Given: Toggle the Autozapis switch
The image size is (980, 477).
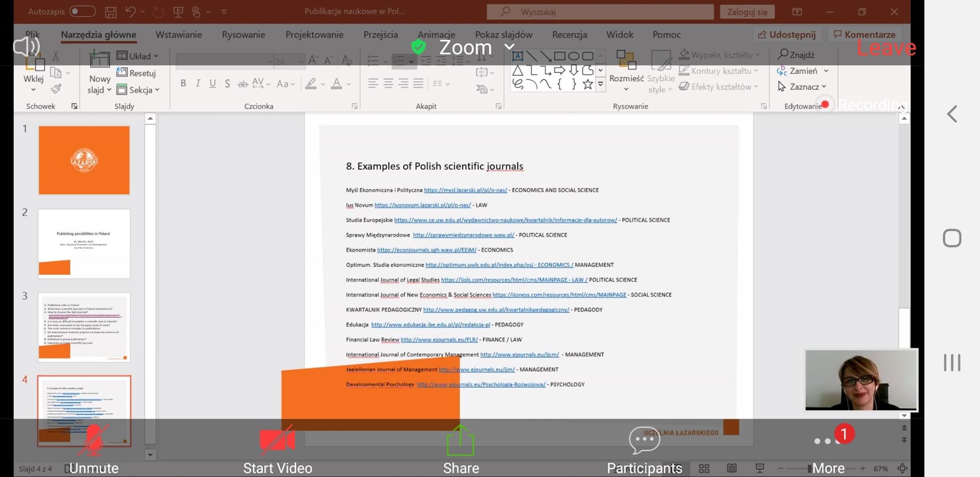Looking at the screenshot, I should [x=82, y=11].
